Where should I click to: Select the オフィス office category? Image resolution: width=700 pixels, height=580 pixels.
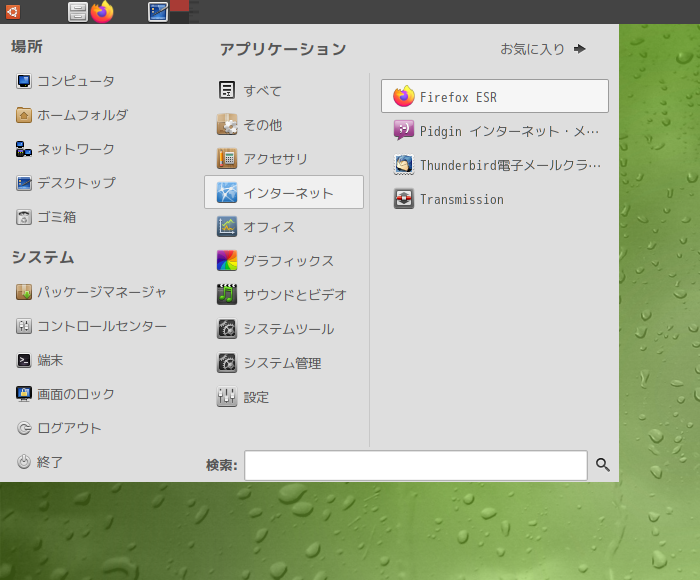tap(284, 227)
